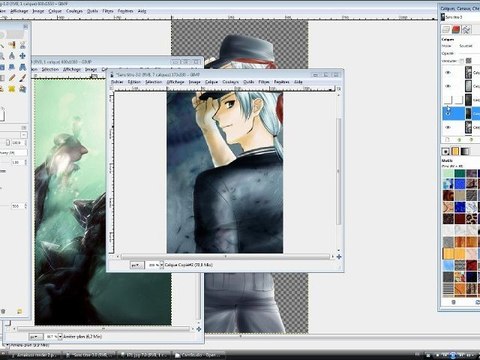Open the Brushes tab in lower dock
Viewport: 480px width, 360px height.
pyautogui.click(x=446, y=152)
